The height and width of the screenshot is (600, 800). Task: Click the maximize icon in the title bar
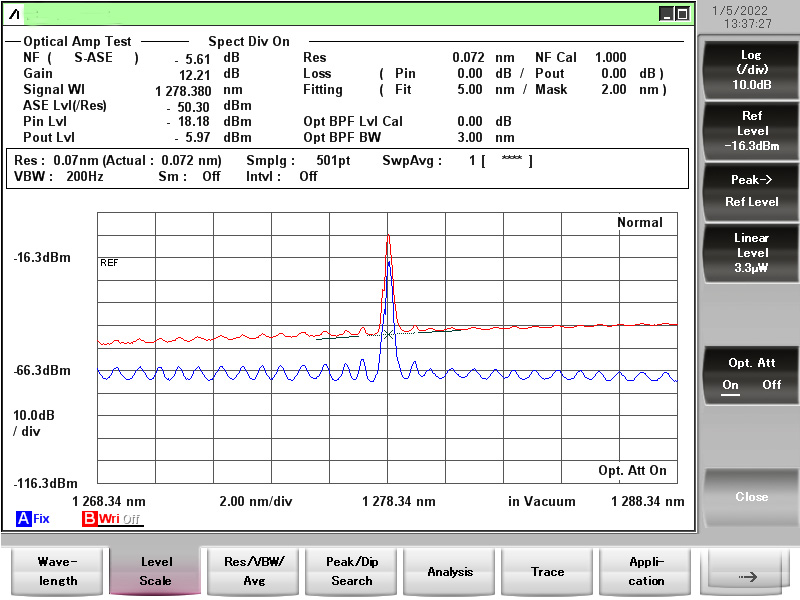click(x=682, y=13)
